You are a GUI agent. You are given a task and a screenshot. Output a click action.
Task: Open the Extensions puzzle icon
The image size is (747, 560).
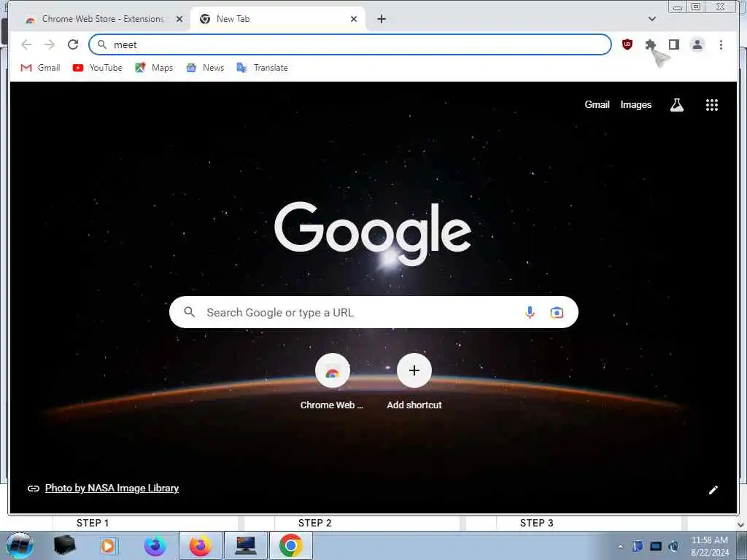click(x=650, y=44)
